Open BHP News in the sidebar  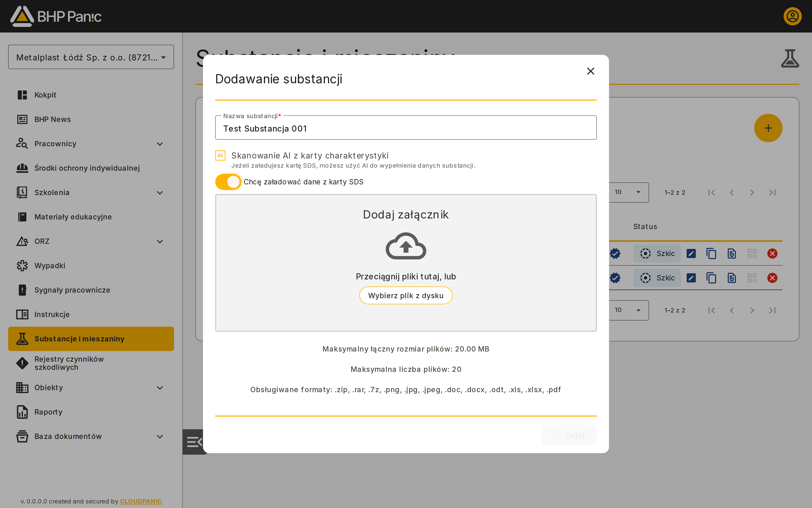(x=91, y=119)
